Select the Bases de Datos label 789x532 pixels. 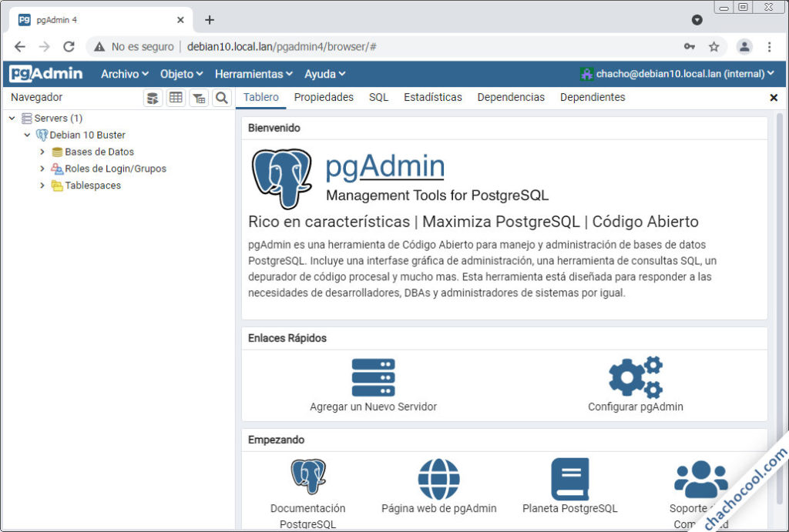click(x=99, y=152)
